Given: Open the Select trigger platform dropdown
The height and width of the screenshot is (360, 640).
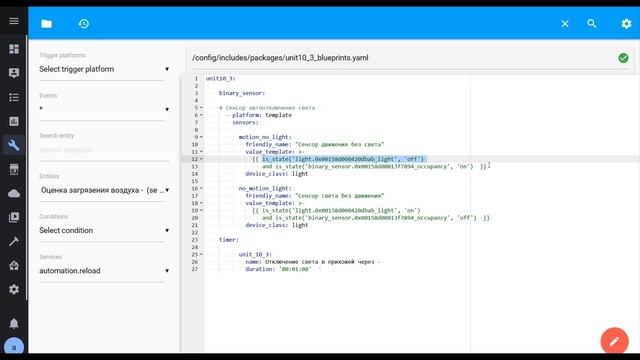Looking at the screenshot, I should click(104, 69).
